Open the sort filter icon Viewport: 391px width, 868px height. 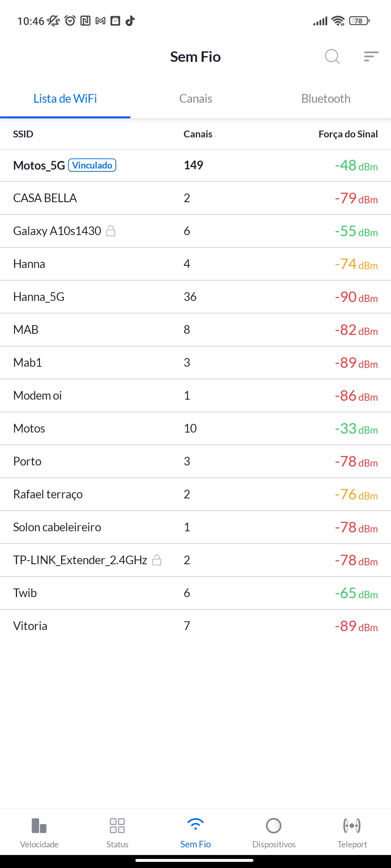(x=371, y=56)
